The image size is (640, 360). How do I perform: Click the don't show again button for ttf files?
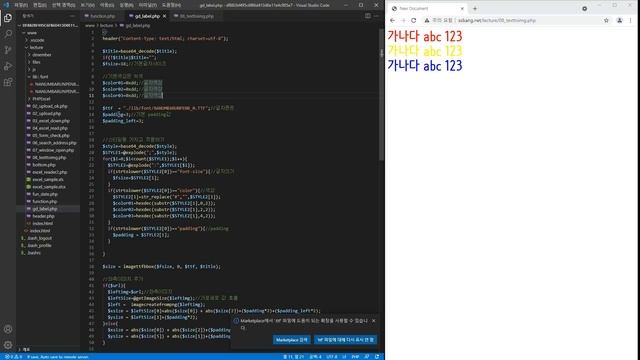[x=345, y=340]
